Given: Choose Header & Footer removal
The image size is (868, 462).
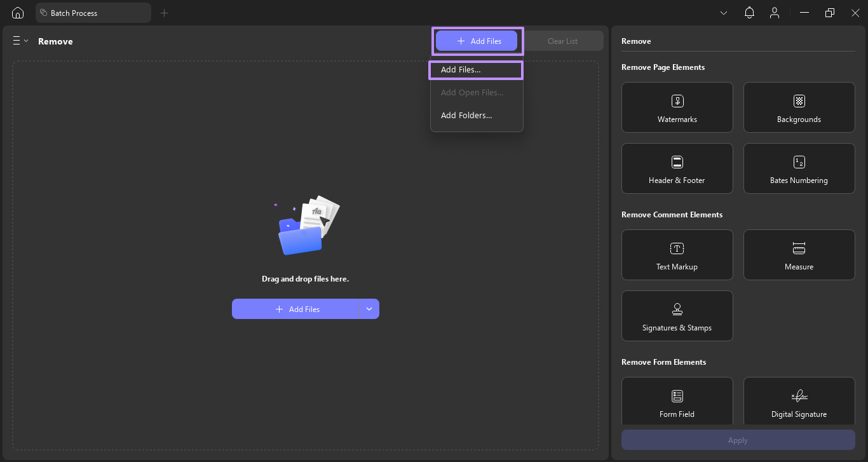Looking at the screenshot, I should pos(677,168).
